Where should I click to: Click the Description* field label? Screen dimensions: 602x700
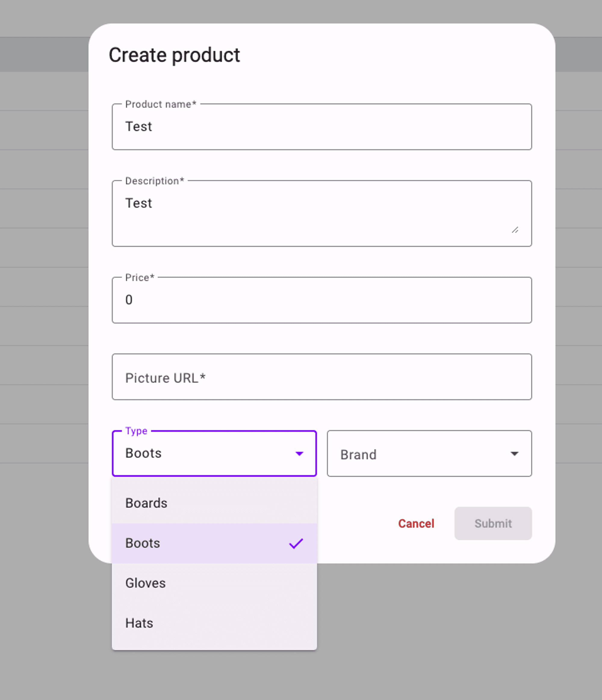coord(154,181)
